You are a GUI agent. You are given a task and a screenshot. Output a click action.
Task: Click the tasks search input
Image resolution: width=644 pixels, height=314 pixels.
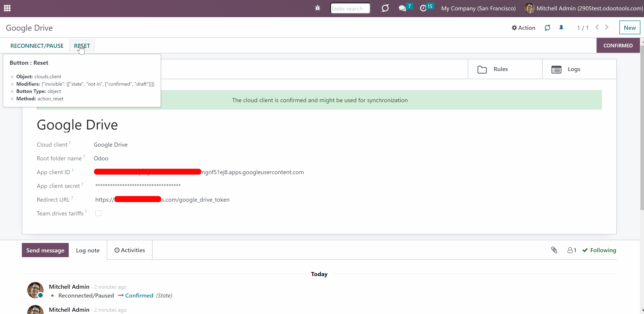click(350, 9)
